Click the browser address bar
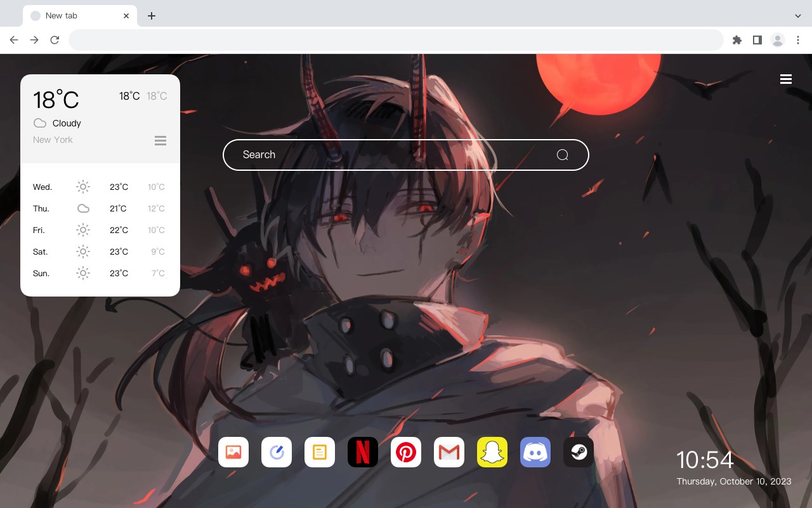Image resolution: width=812 pixels, height=508 pixels. coord(396,40)
